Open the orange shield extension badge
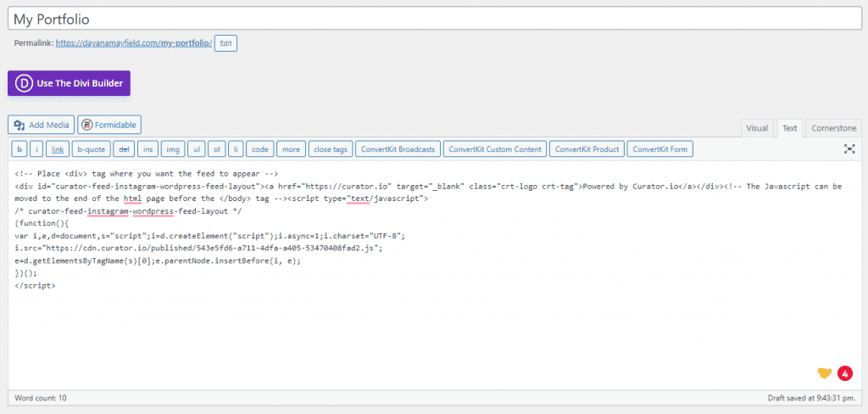This screenshot has height=414, width=868. pyautogui.click(x=825, y=373)
